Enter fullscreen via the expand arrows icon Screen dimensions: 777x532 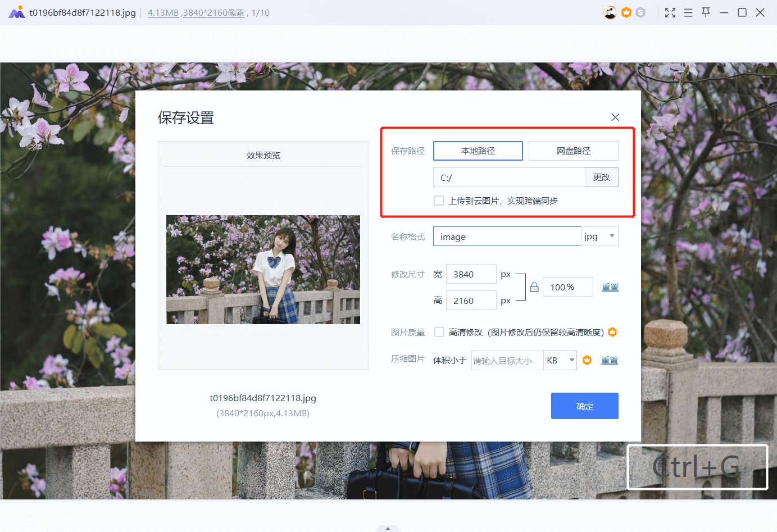coord(670,12)
